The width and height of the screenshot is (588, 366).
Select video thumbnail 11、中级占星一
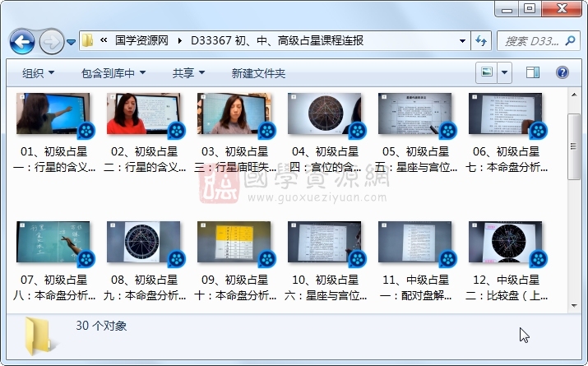[414, 243]
